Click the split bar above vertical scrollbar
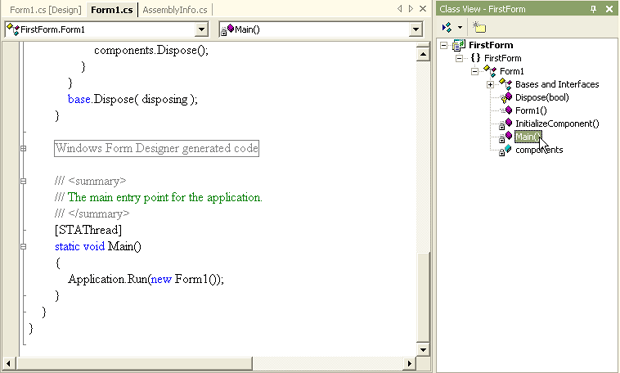 pyautogui.click(x=423, y=45)
